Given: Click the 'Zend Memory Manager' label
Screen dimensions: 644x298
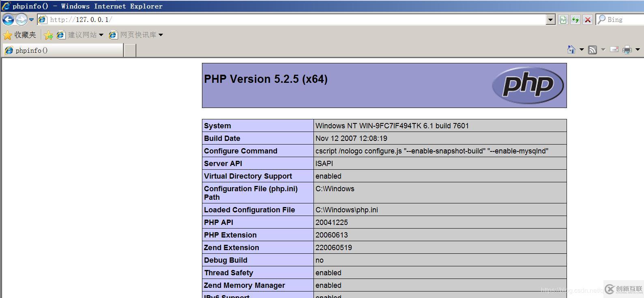Looking at the screenshot, I should pos(245,285).
